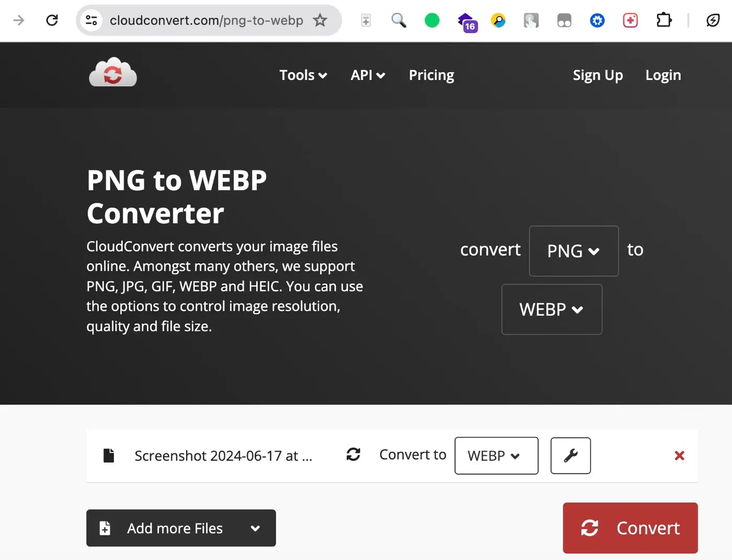Click the cloudconvert.com URL in address bar
The height and width of the screenshot is (560, 732).
coord(206,20)
